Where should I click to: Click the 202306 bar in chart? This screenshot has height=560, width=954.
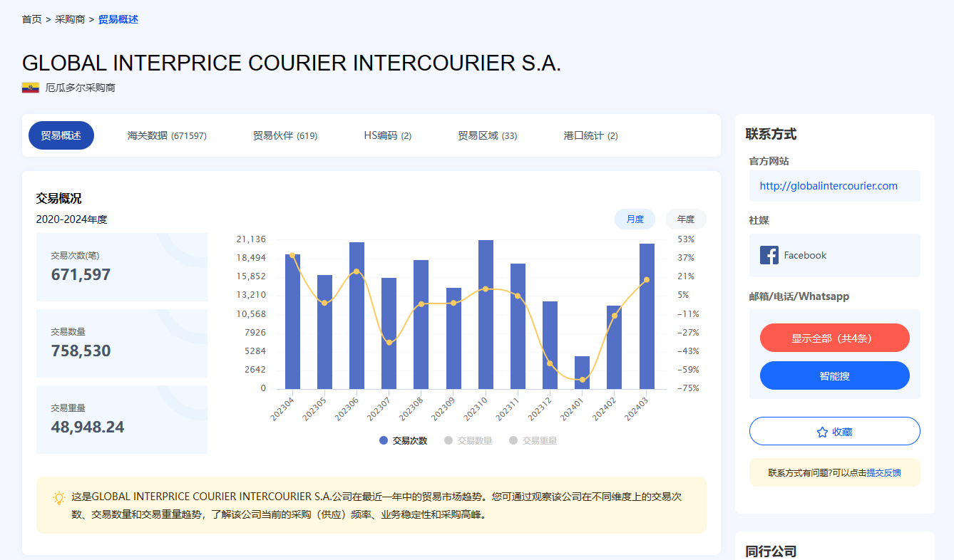[x=357, y=316]
